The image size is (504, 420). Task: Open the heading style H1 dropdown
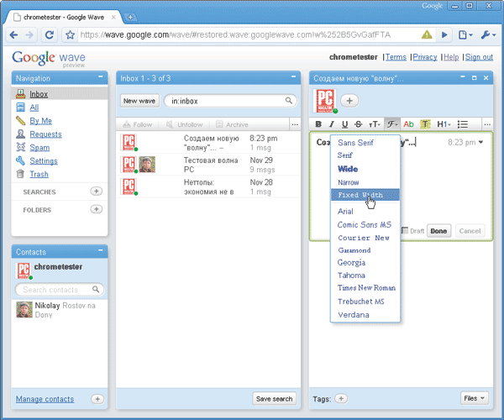tap(444, 124)
